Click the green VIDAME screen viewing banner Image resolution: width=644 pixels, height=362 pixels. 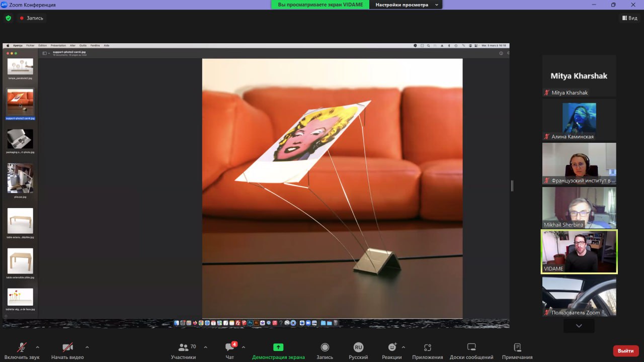[320, 5]
